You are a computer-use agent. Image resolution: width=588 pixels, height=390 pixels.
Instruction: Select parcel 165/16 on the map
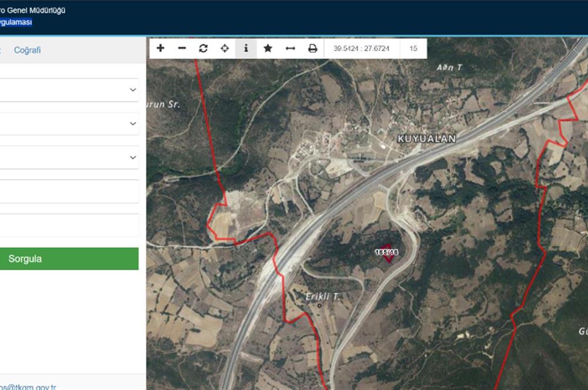[x=386, y=253]
